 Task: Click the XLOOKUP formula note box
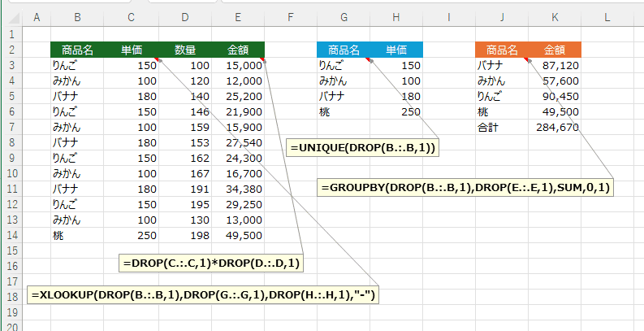203,294
